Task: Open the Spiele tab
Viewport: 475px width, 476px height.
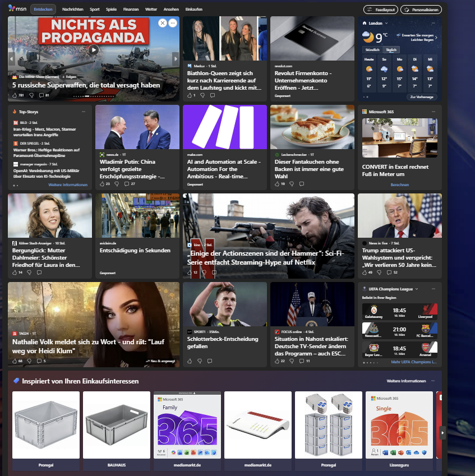Action: [111, 10]
